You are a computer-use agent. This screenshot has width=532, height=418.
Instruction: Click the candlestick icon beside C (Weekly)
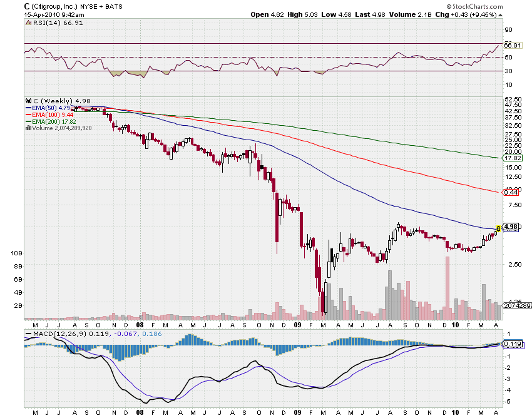coord(29,101)
